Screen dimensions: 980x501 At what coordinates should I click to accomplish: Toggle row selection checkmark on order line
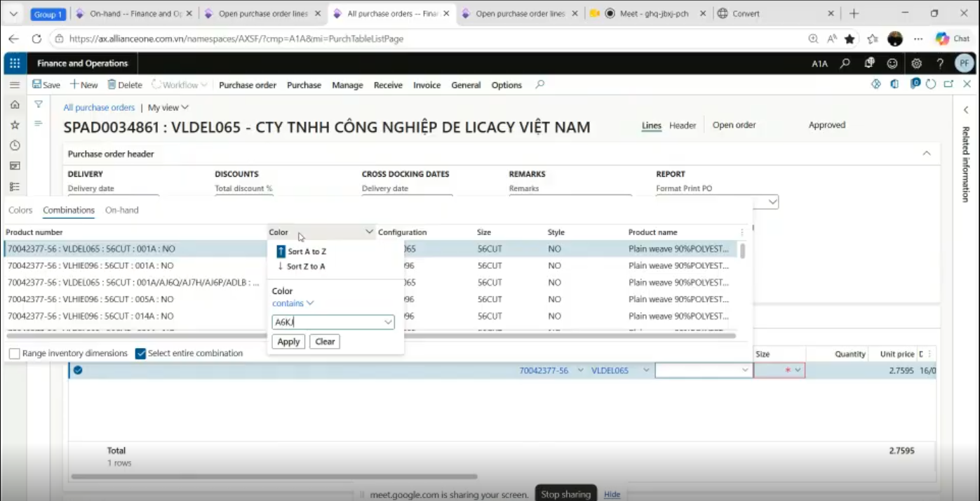click(x=78, y=370)
